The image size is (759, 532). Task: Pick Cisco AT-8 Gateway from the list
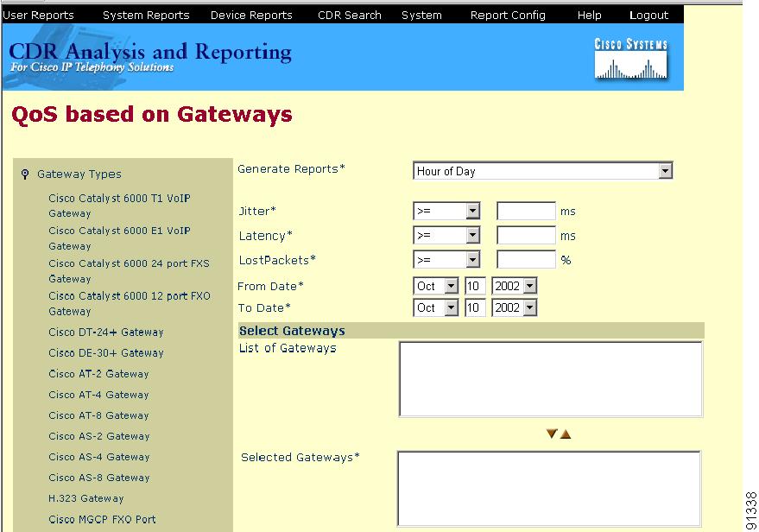pyautogui.click(x=98, y=415)
